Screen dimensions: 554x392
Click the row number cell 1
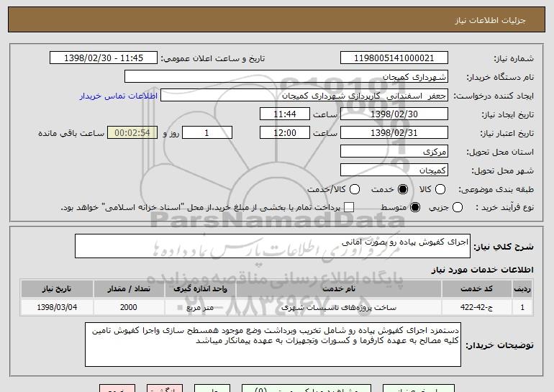click(x=522, y=307)
